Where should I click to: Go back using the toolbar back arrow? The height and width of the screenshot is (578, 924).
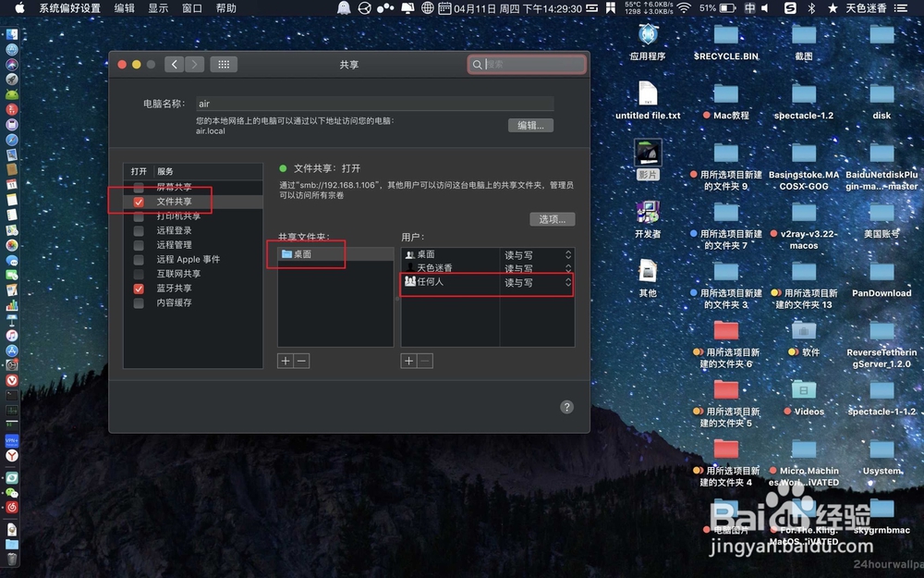click(175, 65)
